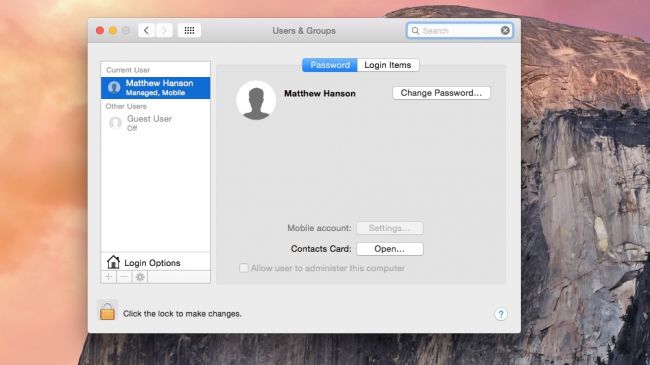Click the 'Other Users' heading text
This screenshot has height=365, width=650.
[126, 106]
